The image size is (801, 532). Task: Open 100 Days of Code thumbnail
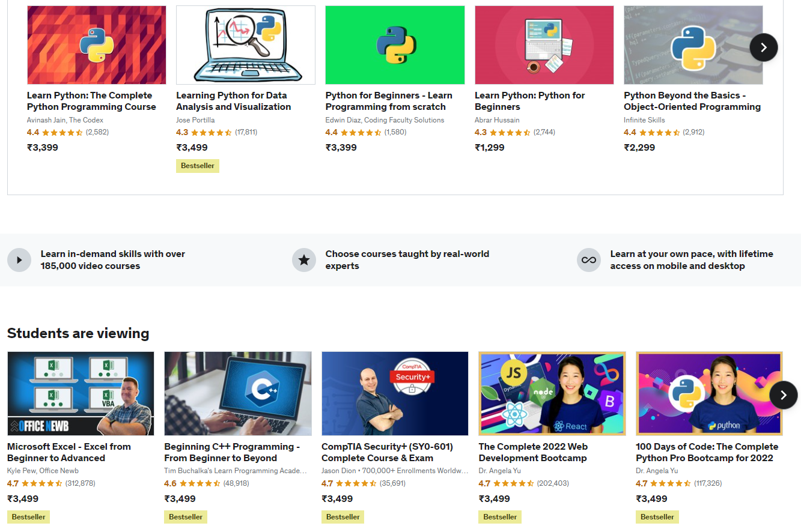710,393
